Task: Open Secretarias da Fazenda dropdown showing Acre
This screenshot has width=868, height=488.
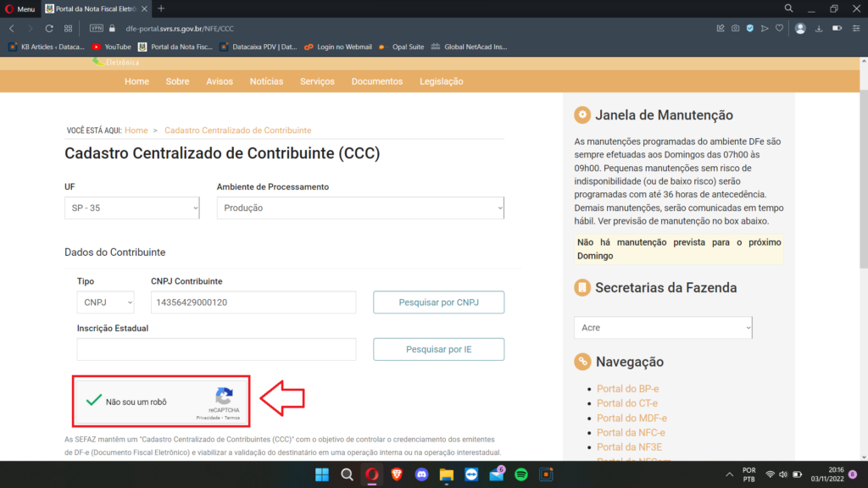Action: (663, 327)
